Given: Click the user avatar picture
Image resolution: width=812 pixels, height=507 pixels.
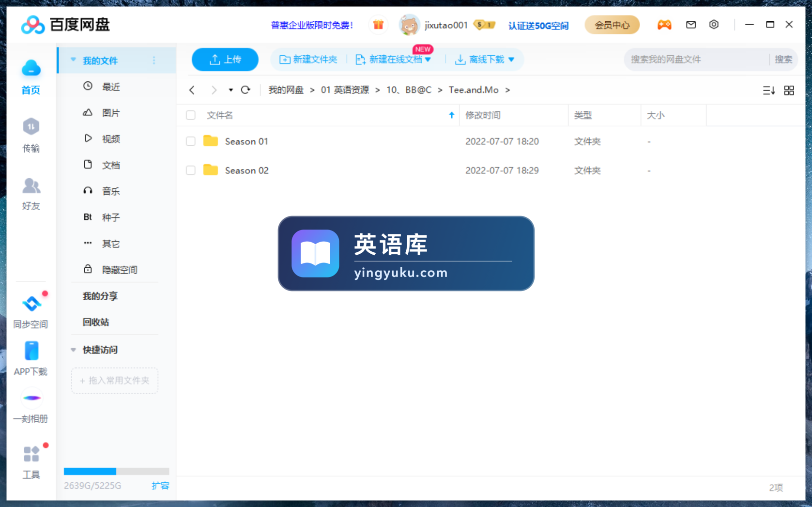Looking at the screenshot, I should point(409,25).
